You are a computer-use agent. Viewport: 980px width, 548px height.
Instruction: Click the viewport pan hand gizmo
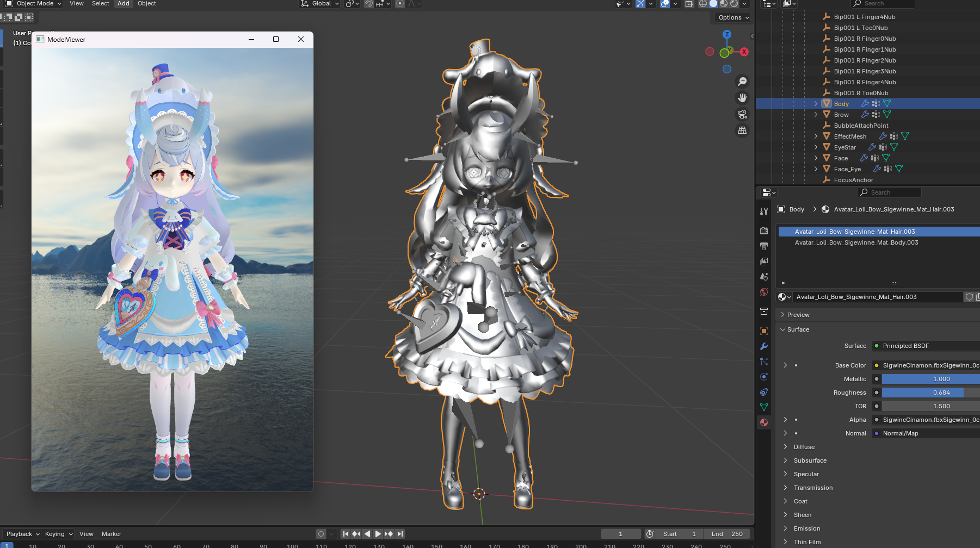(742, 98)
